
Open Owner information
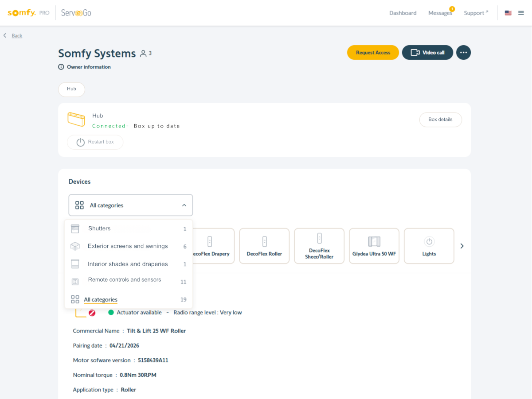point(89,67)
